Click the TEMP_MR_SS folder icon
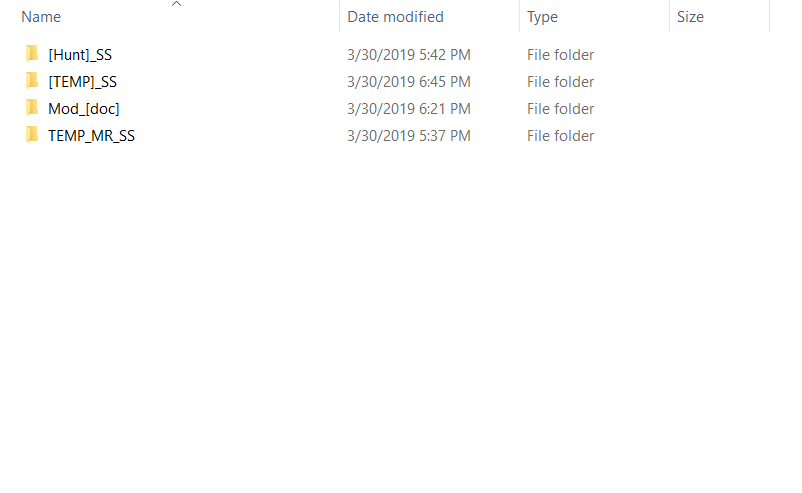 pyautogui.click(x=32, y=135)
